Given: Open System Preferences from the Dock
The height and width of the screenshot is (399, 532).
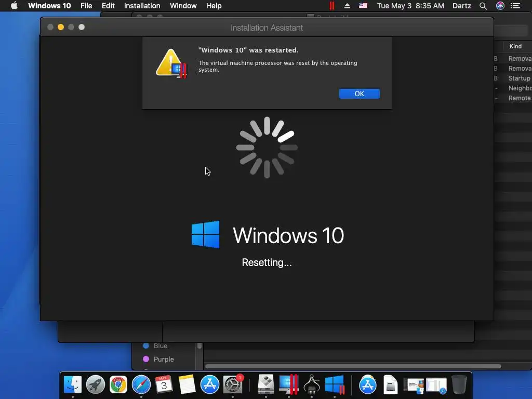Looking at the screenshot, I should click(233, 384).
